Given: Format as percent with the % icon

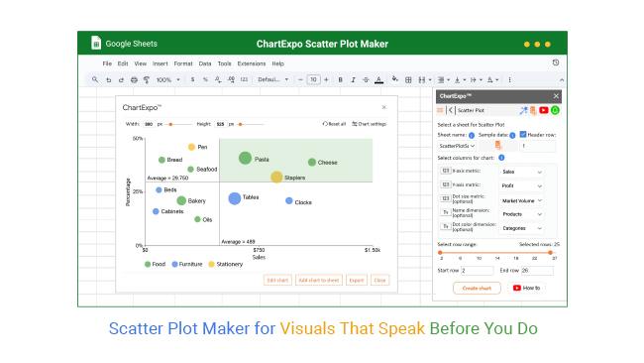Looking at the screenshot, I should tap(205, 79).
